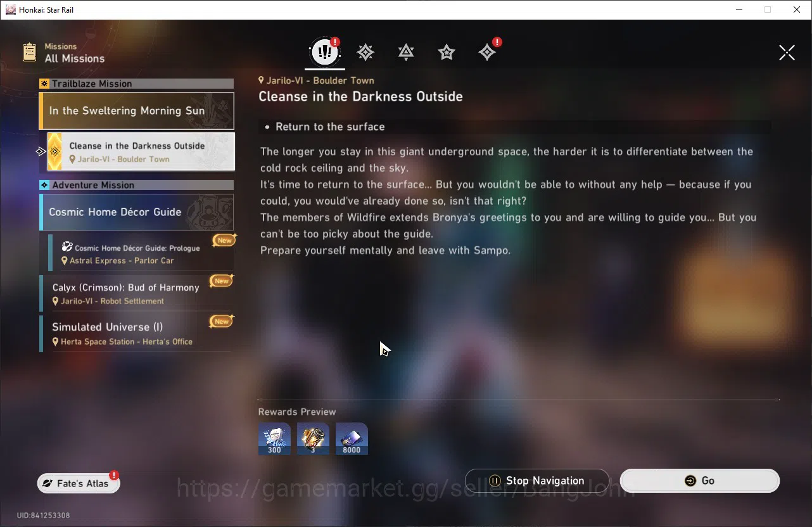This screenshot has width=812, height=527.
Task: Click the gold emblem on the selected mission
Action: (x=55, y=151)
